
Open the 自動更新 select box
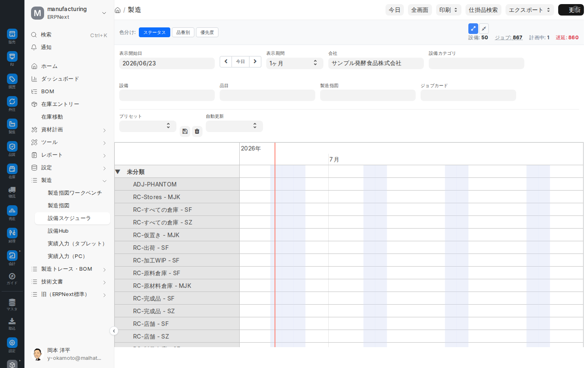tap(234, 126)
